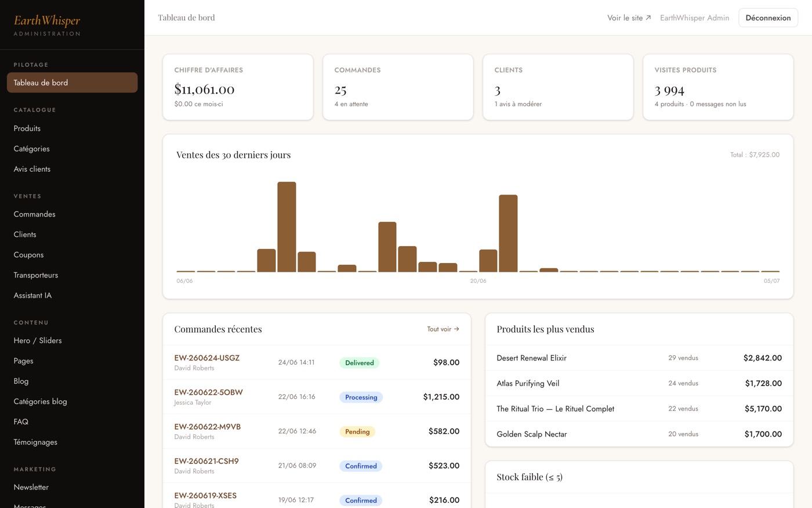Click the Commandes stat card
The image size is (812, 508).
click(398, 87)
